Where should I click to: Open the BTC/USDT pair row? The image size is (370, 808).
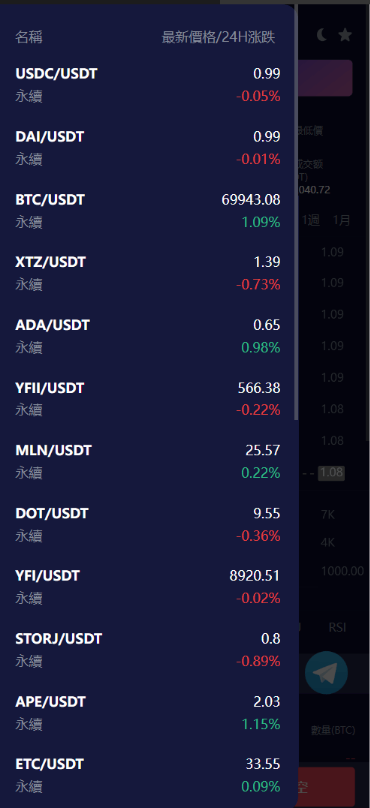(x=147, y=211)
